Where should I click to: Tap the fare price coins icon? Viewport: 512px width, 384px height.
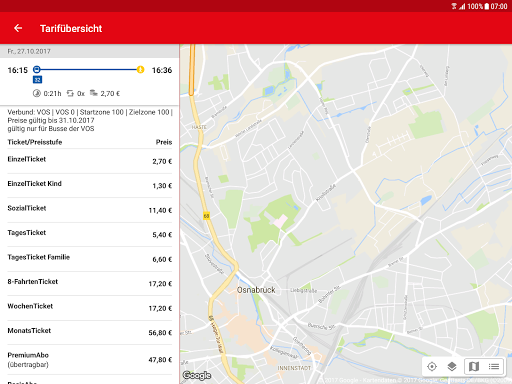coord(94,93)
